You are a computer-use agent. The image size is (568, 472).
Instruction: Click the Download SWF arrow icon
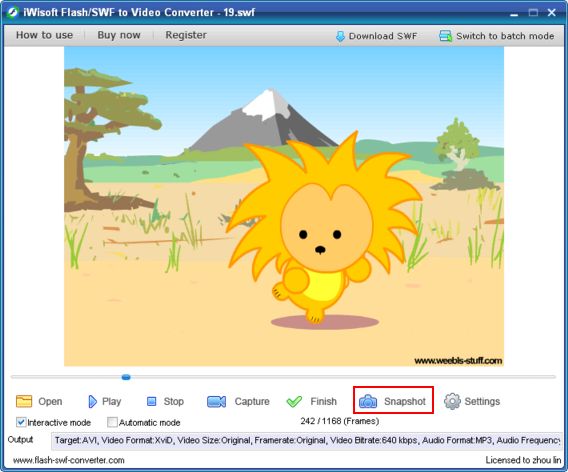pos(340,36)
